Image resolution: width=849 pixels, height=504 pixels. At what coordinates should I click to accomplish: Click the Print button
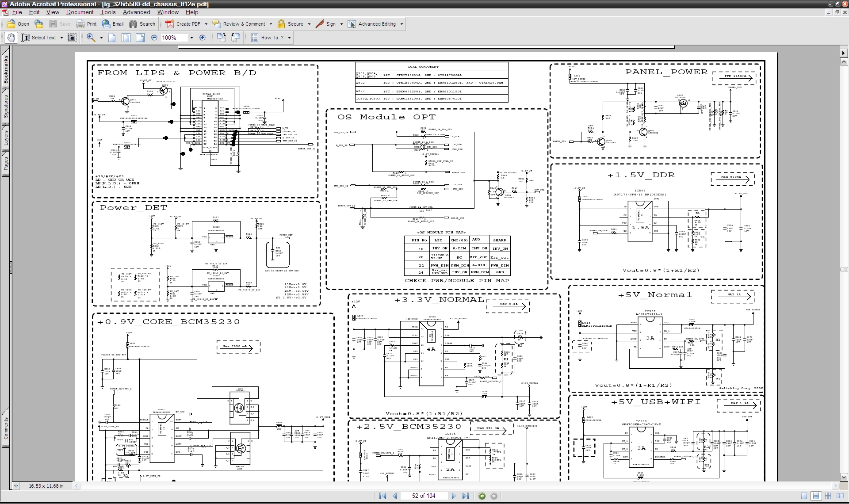87,24
